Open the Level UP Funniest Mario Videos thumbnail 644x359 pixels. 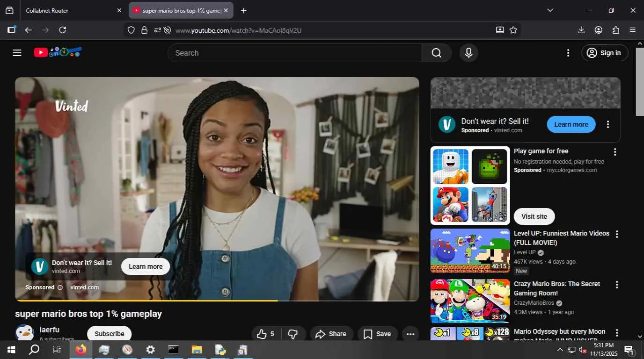470,251
